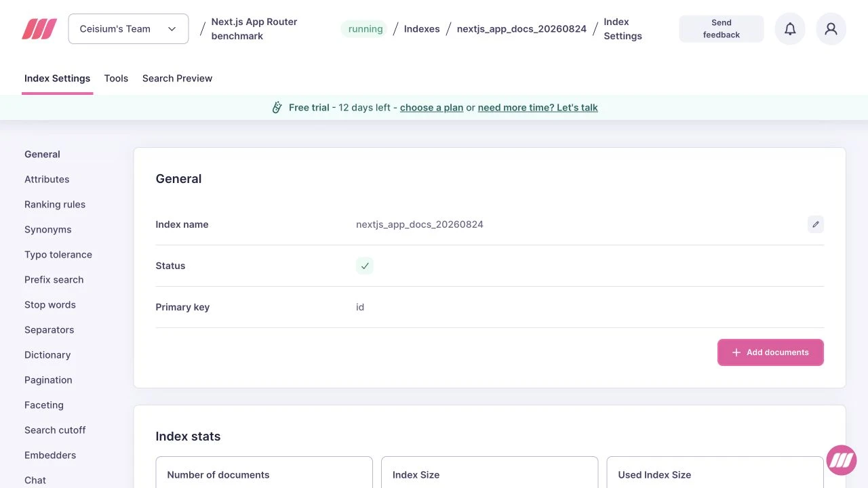Select General in the sidebar
Image resolution: width=868 pixels, height=488 pixels.
[42, 154]
